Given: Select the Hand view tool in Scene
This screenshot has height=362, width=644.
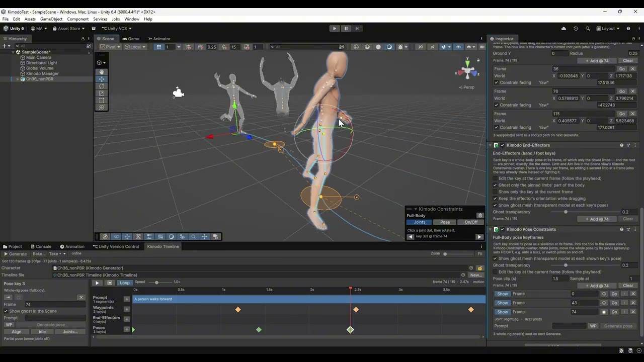Looking at the screenshot, I should pyautogui.click(x=102, y=72).
